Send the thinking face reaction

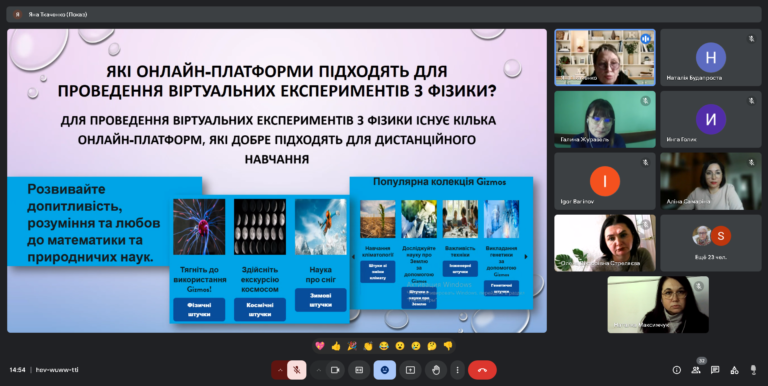point(432,346)
